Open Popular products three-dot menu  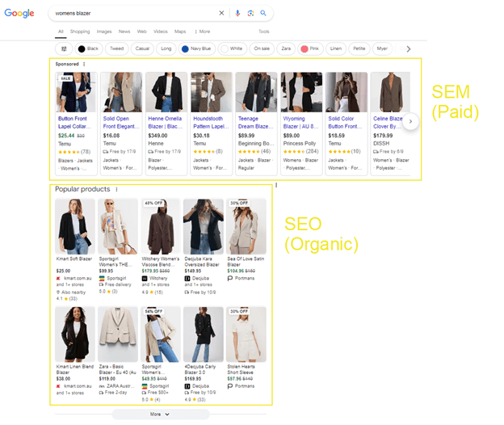pyautogui.click(x=116, y=189)
